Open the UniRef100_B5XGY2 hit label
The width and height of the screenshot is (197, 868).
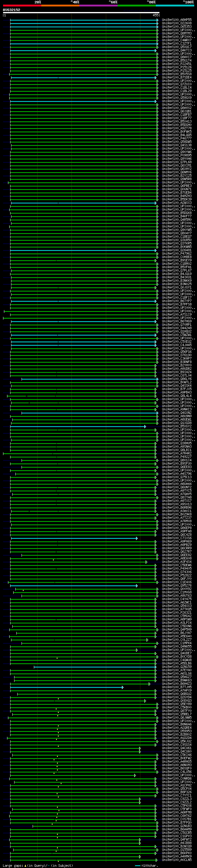(x=177, y=426)
